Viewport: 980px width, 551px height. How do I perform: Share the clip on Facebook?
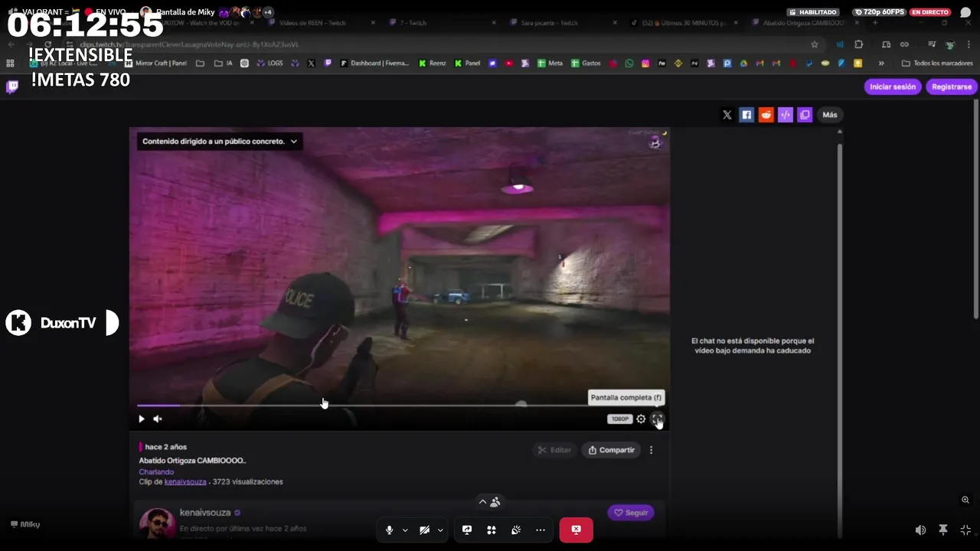click(746, 115)
